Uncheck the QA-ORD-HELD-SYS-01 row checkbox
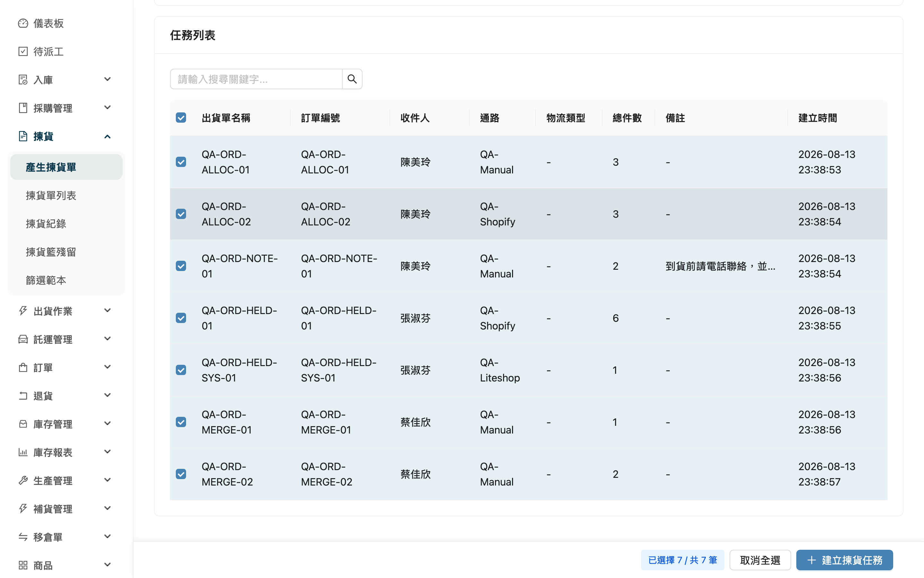 tap(181, 370)
